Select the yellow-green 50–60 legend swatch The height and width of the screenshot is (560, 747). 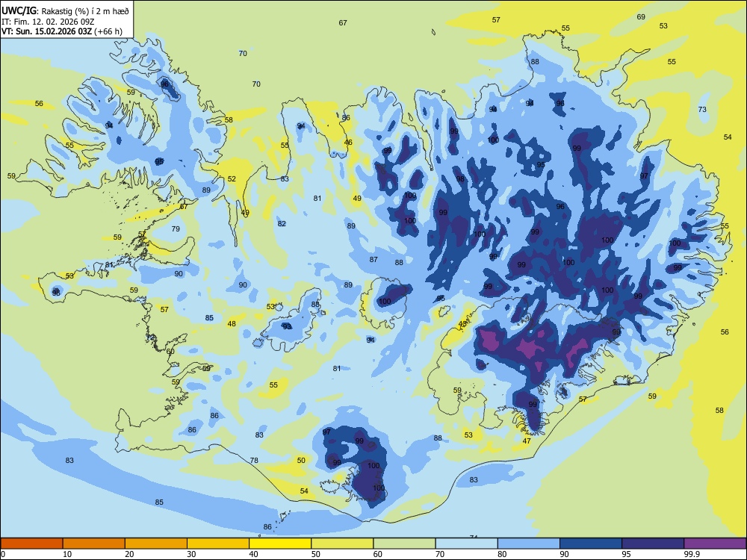(x=342, y=544)
